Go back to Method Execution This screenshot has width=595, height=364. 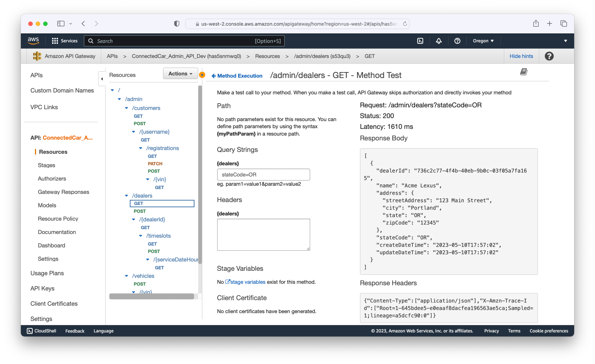click(x=237, y=76)
